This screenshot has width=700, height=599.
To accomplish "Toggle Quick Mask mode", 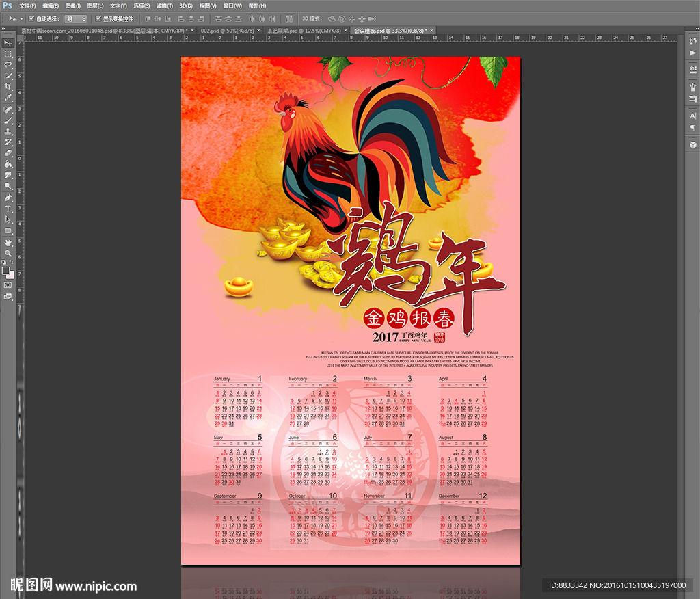I will [x=8, y=284].
